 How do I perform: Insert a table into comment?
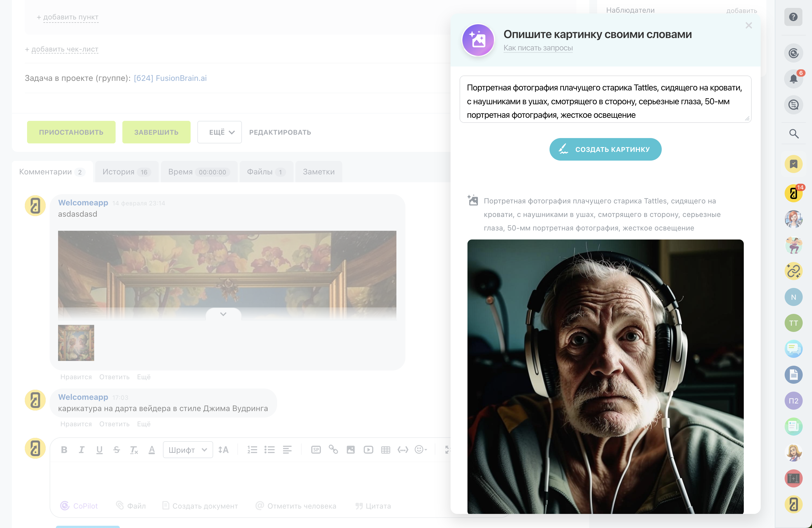385,450
